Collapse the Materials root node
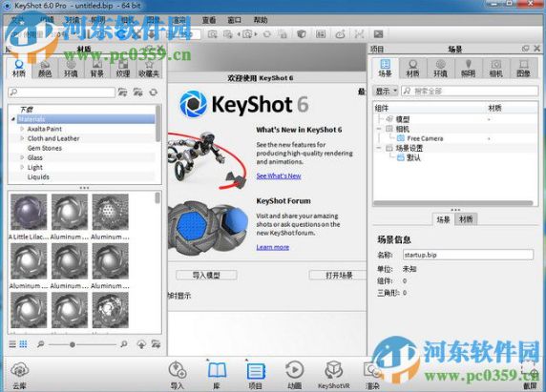The width and height of the screenshot is (546, 392). tap(13, 119)
